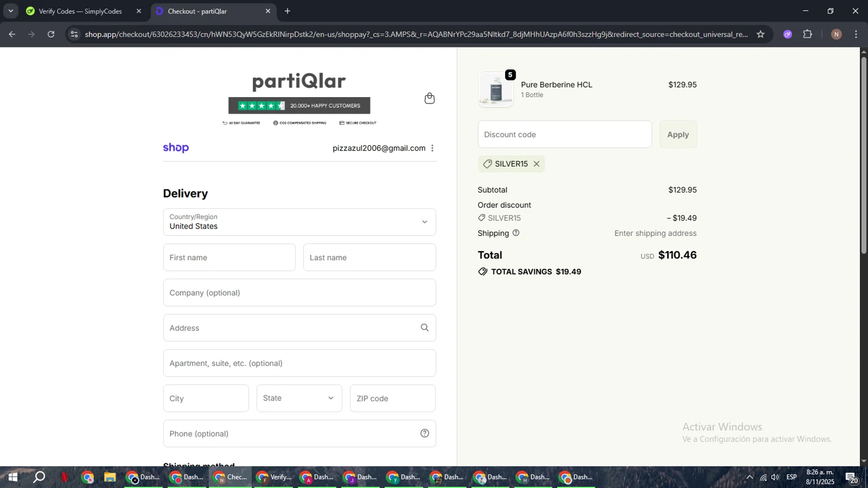Go back to previous page
Screen dimensions: 868x488
pos(12,34)
